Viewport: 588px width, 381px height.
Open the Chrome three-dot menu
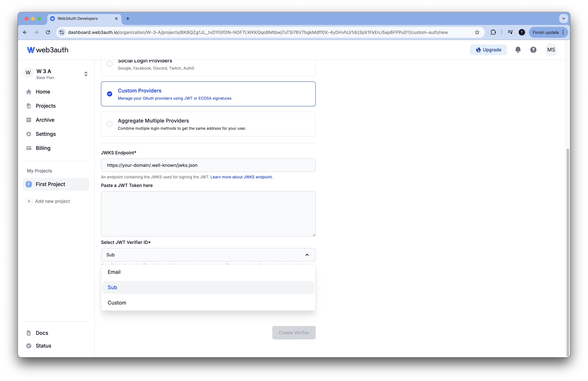pyautogui.click(x=563, y=32)
